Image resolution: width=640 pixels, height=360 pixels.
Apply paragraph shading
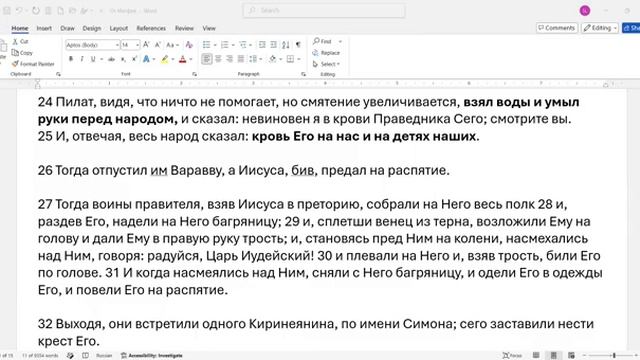click(x=273, y=59)
